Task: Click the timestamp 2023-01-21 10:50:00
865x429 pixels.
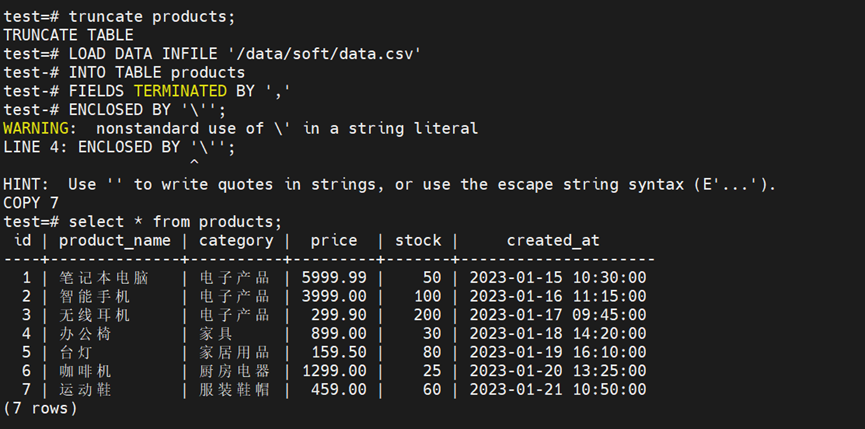Action: (558, 389)
